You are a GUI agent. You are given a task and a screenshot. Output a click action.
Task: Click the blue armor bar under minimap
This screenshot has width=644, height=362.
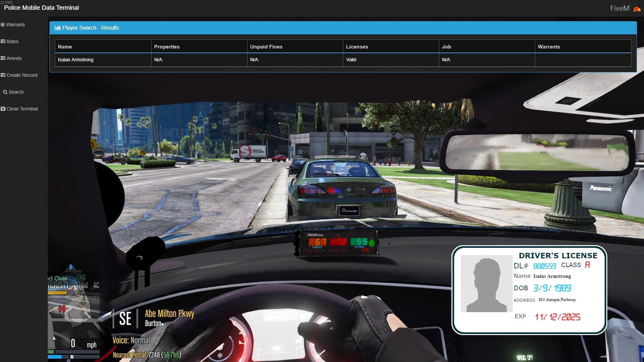[55, 356]
